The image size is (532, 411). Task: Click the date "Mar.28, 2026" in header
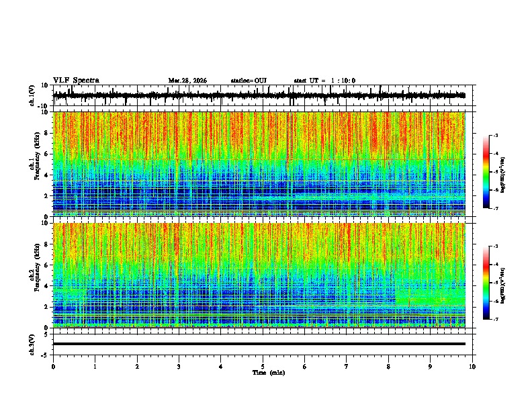pyautogui.click(x=187, y=81)
